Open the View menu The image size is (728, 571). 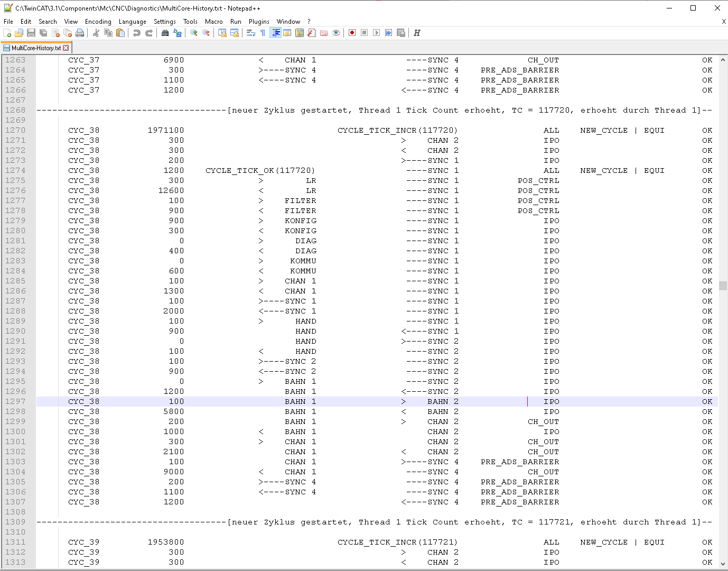[71, 22]
